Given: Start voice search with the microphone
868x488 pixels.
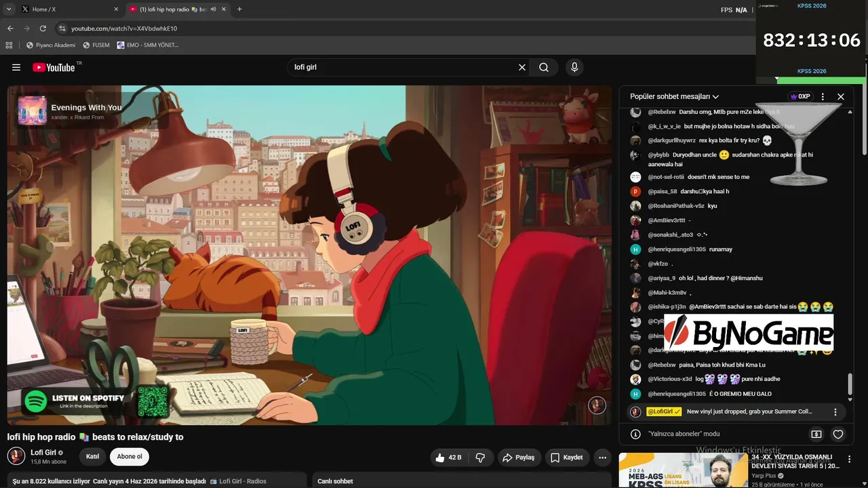Looking at the screenshot, I should [x=574, y=67].
